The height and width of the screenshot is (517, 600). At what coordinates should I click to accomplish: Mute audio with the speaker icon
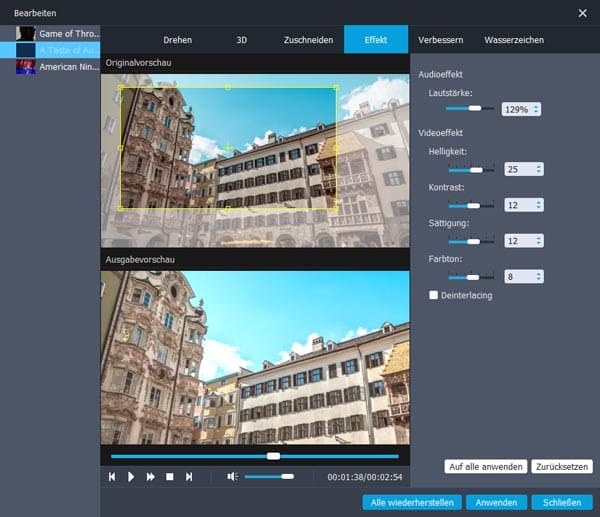point(232,477)
